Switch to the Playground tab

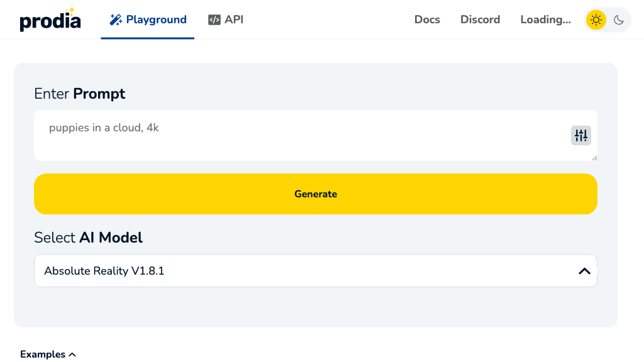coord(148,20)
